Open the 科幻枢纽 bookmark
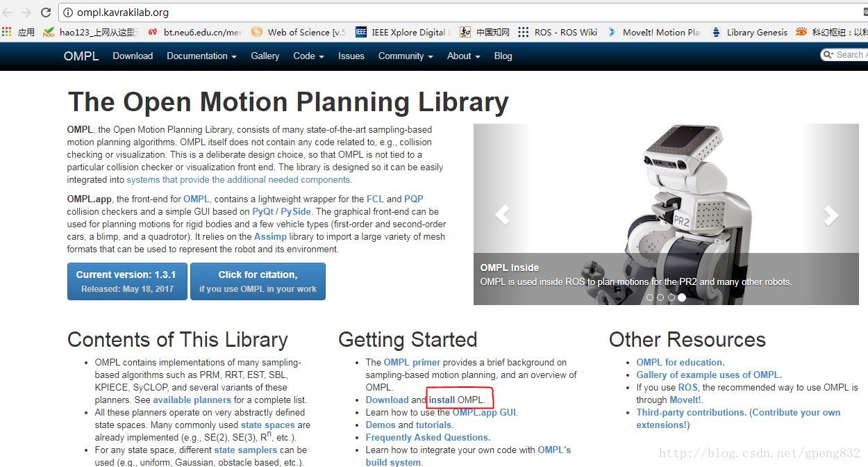 (832, 32)
